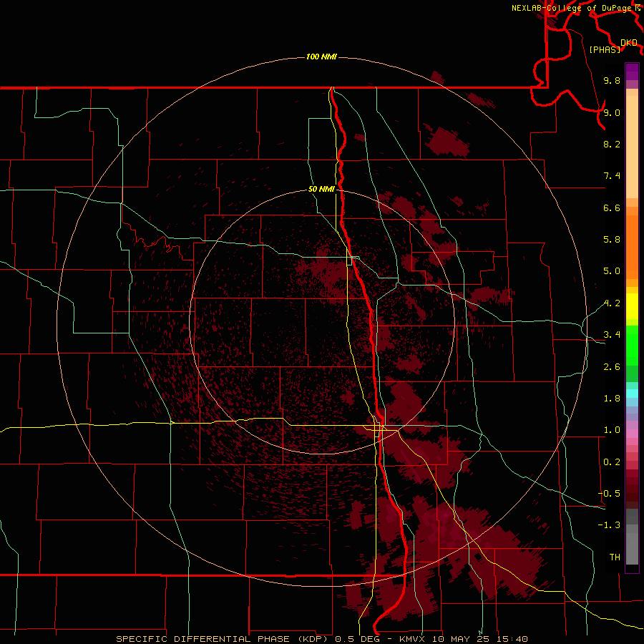
Task: Click the 4.2 scale value
Action: pyautogui.click(x=612, y=303)
